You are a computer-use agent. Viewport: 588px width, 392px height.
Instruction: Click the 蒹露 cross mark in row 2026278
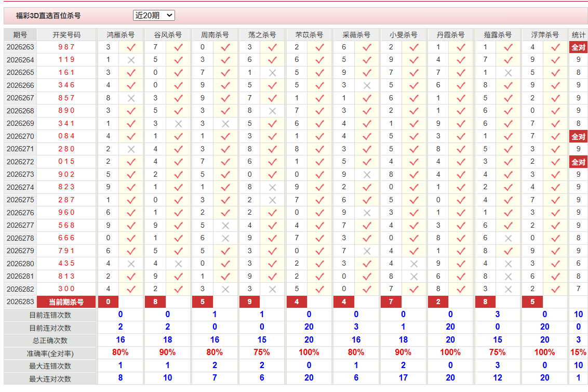point(508,239)
